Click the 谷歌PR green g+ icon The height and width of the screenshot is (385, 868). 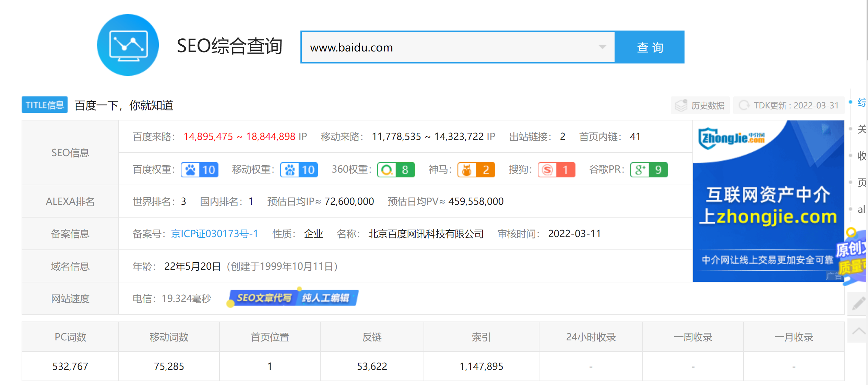(x=640, y=170)
